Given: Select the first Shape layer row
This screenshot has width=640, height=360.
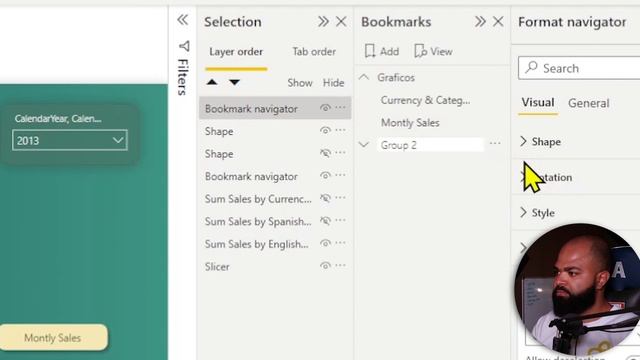Looking at the screenshot, I should pyautogui.click(x=275, y=131).
